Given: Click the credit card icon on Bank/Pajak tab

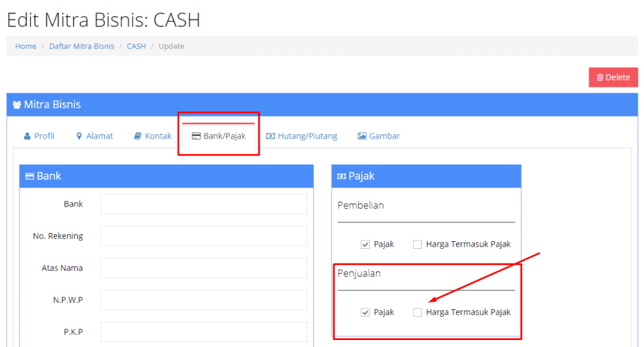Looking at the screenshot, I should click(x=196, y=136).
